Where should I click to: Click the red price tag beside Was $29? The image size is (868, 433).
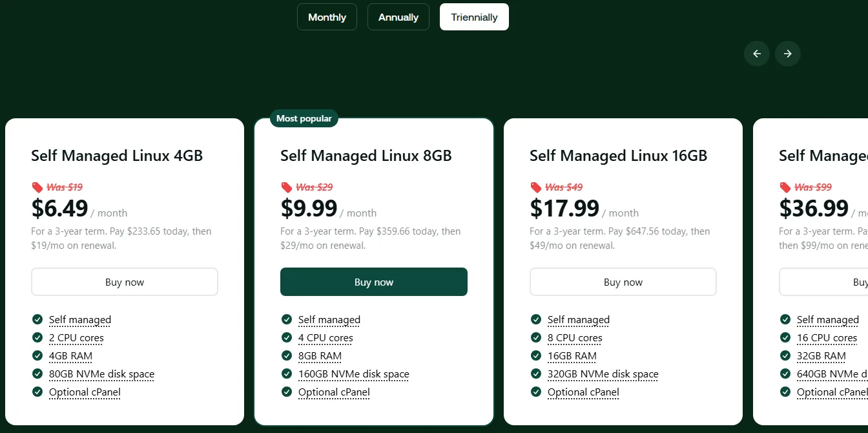pyautogui.click(x=286, y=187)
